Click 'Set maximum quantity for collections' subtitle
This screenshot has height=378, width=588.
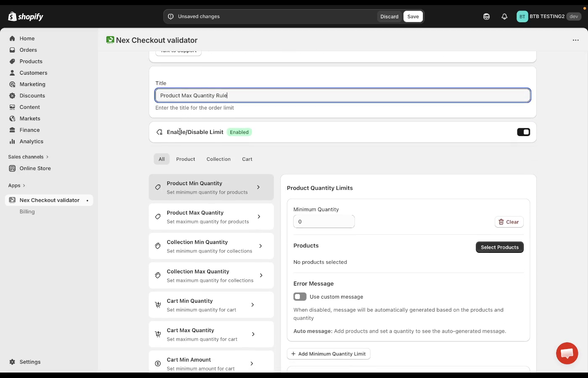(210, 281)
